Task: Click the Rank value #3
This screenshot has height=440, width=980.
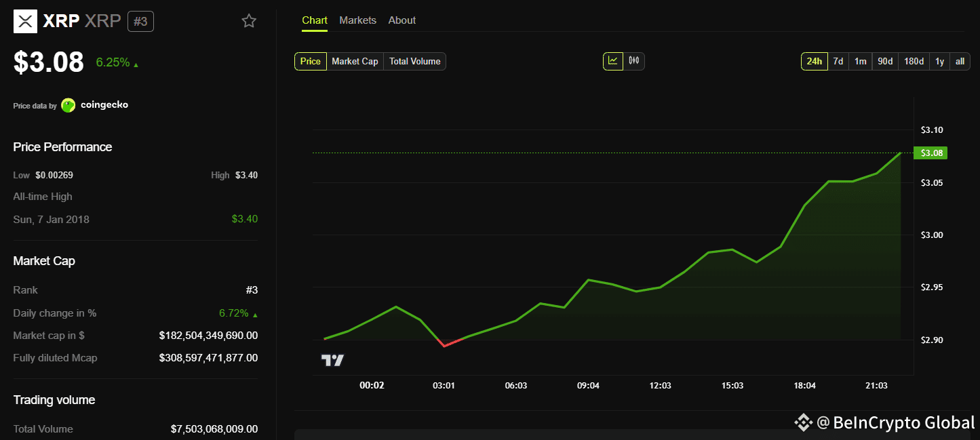Action: [252, 290]
